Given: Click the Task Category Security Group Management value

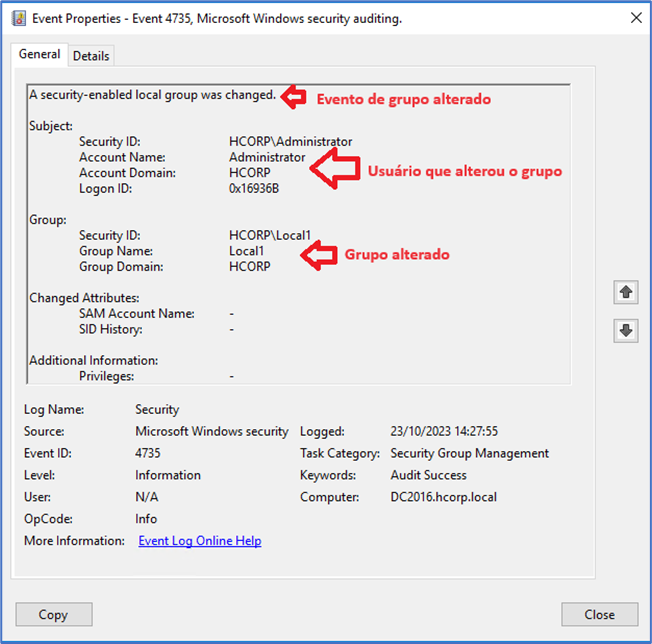Looking at the screenshot, I should tap(469, 453).
